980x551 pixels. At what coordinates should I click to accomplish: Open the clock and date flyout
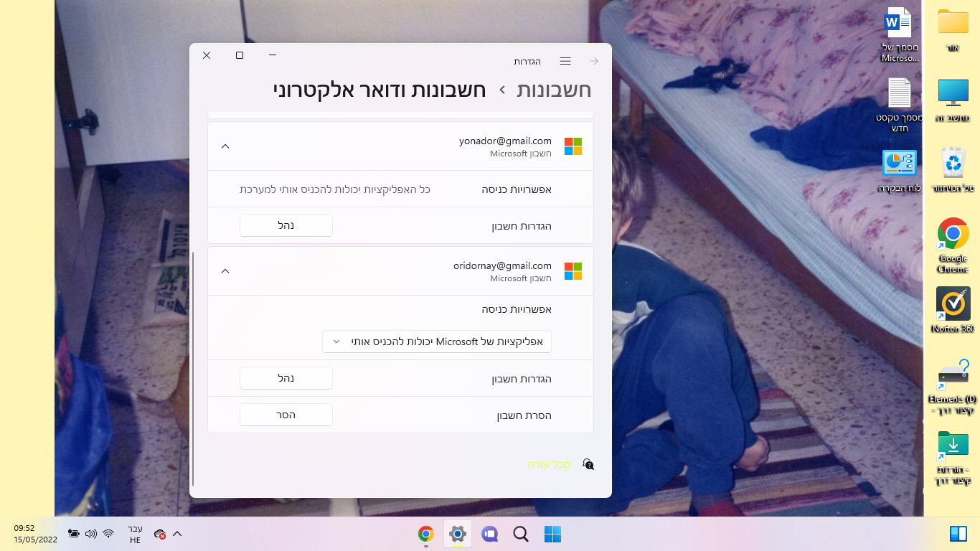coord(35,534)
